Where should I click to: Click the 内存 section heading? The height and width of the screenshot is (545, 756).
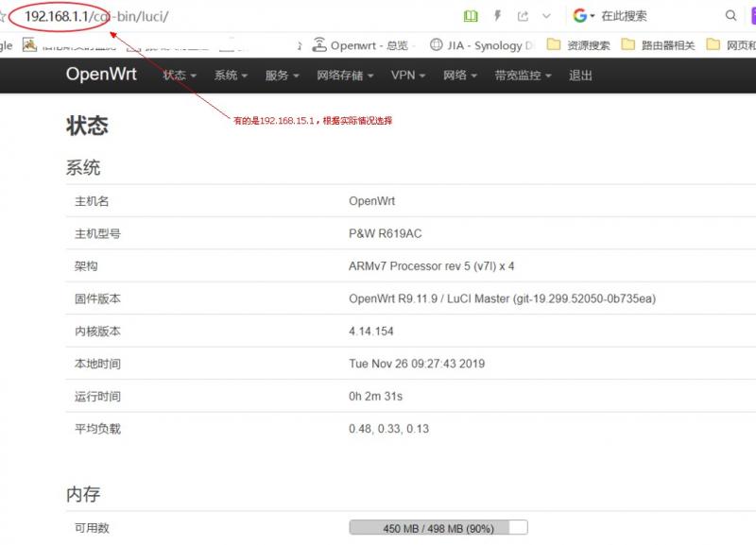83,494
